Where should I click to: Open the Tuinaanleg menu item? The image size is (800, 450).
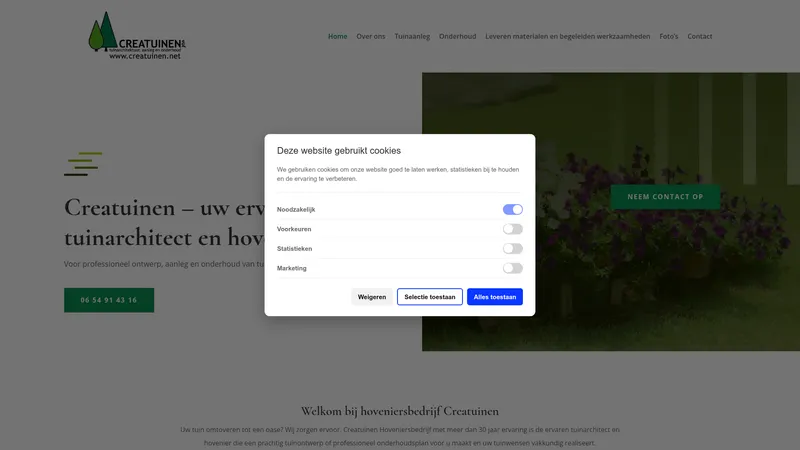click(x=412, y=36)
